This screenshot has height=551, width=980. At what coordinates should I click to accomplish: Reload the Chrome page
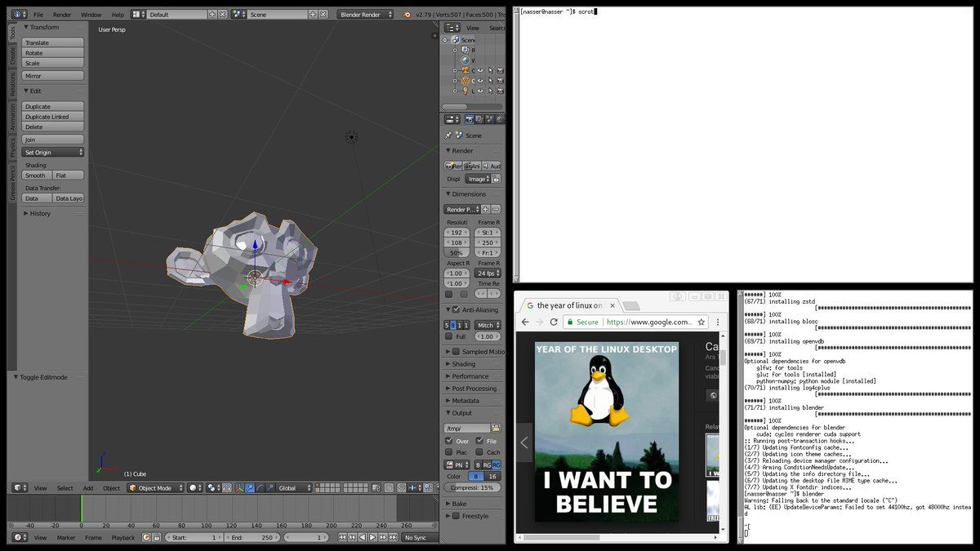coord(554,322)
